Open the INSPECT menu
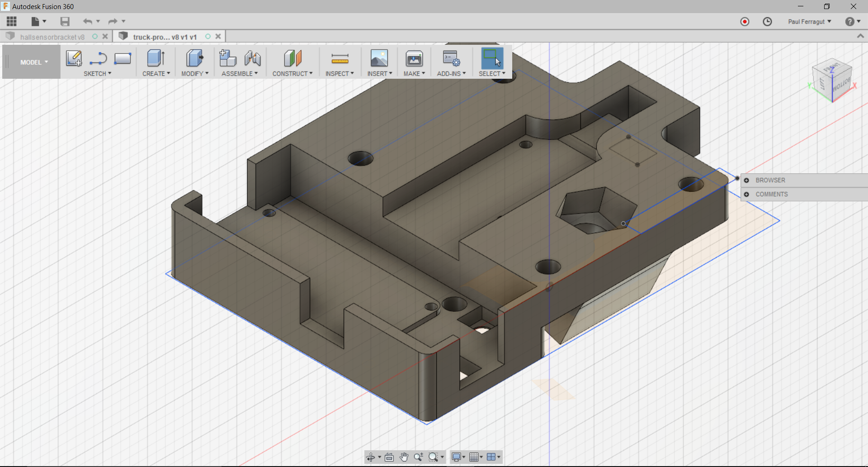868x467 pixels. click(x=340, y=73)
